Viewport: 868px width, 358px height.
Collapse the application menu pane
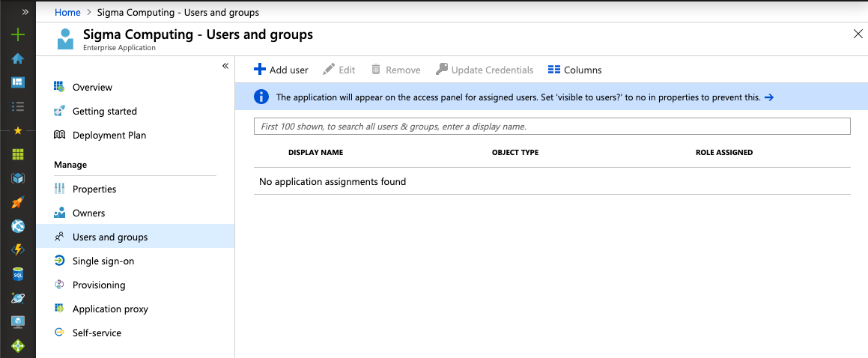tap(225, 66)
